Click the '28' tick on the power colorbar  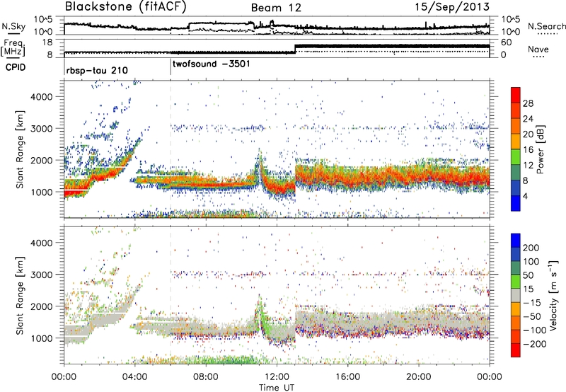point(528,103)
